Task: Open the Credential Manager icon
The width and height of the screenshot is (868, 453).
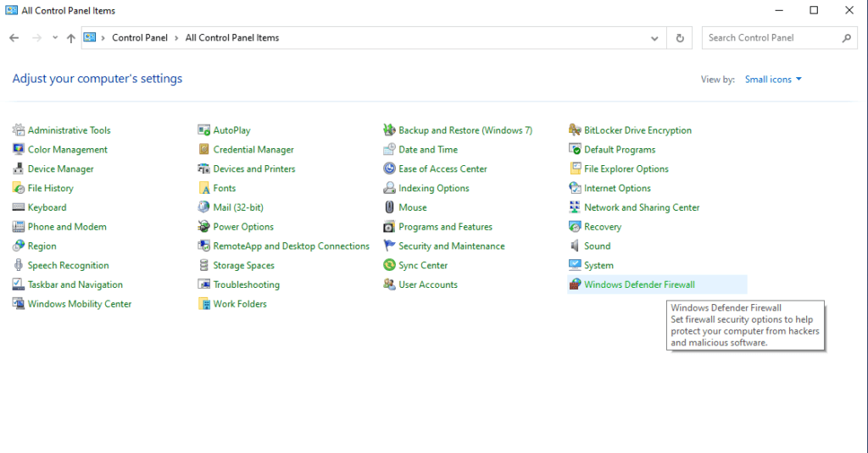Action: point(203,149)
